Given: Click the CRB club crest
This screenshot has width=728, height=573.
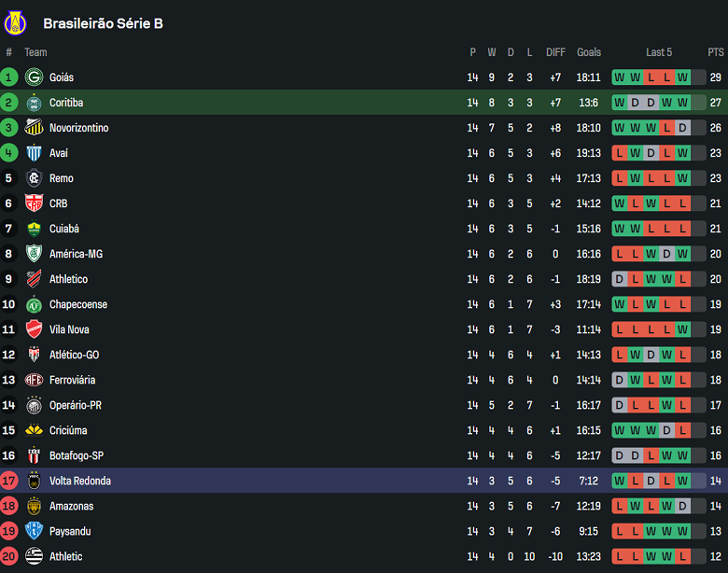Looking at the screenshot, I should click(35, 203).
